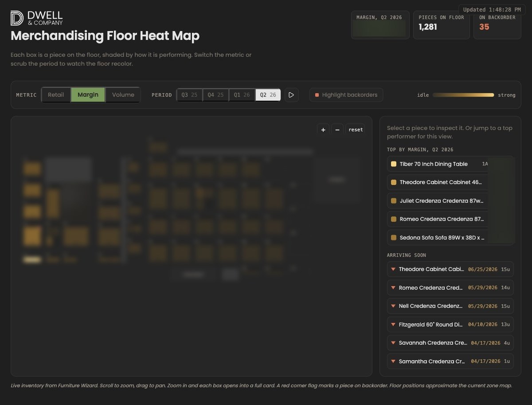Image resolution: width=532 pixels, height=405 pixels.
Task: Zoom in with the plus button
Action: (323, 130)
